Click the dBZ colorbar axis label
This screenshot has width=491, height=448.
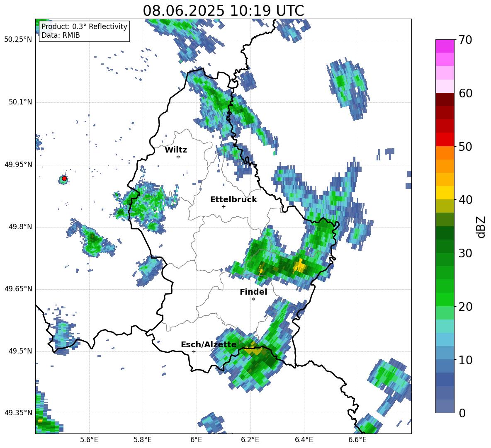(481, 227)
